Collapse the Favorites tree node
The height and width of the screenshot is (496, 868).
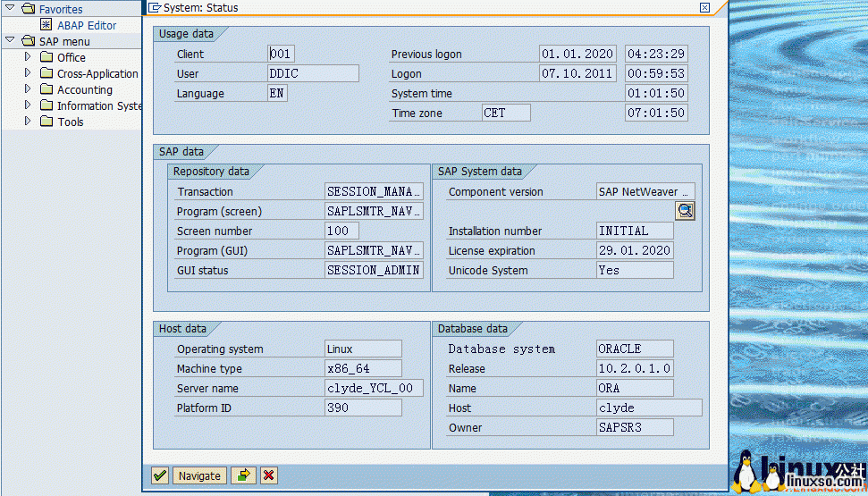(x=10, y=8)
